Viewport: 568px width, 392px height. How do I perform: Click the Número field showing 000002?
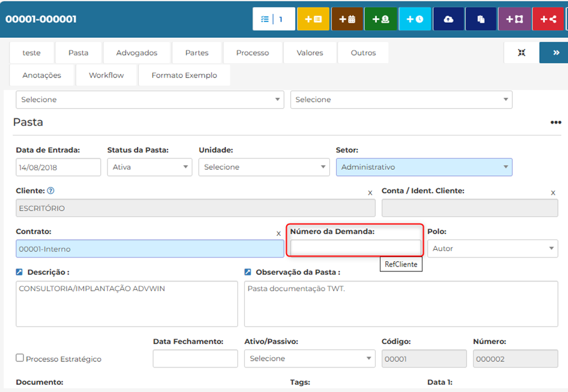516,359
